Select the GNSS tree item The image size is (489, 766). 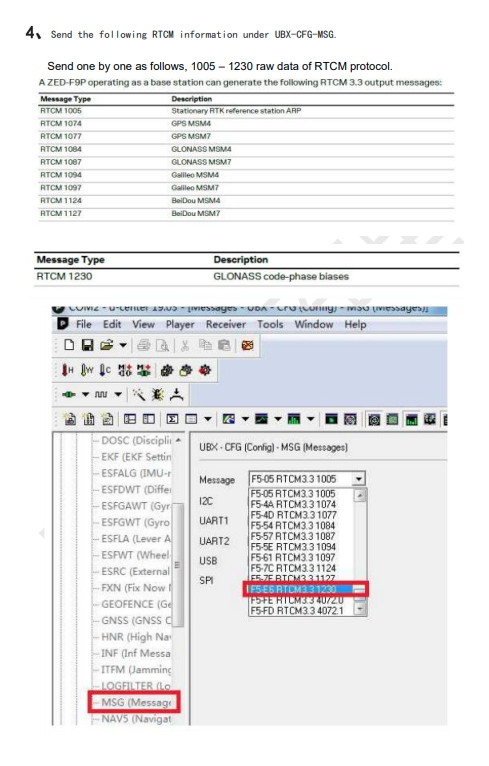(136, 620)
